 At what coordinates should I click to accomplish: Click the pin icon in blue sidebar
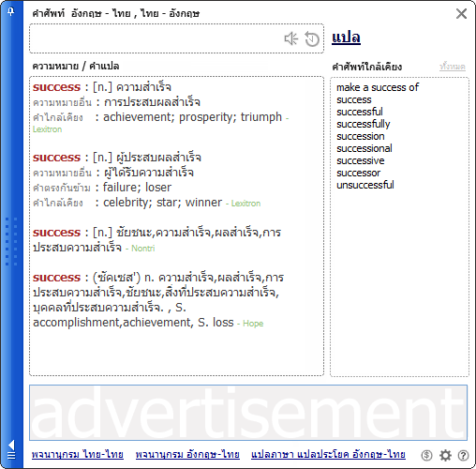coord(11,12)
